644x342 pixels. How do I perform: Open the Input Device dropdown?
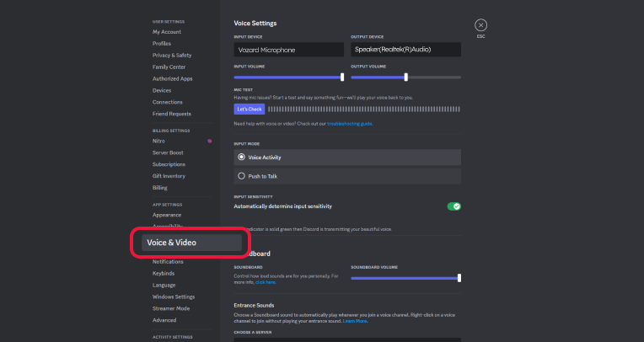[x=289, y=50]
